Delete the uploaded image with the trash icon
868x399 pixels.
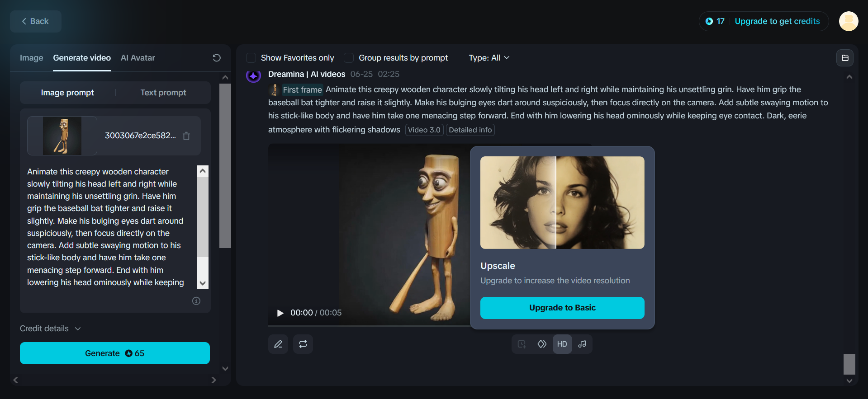coord(186,136)
